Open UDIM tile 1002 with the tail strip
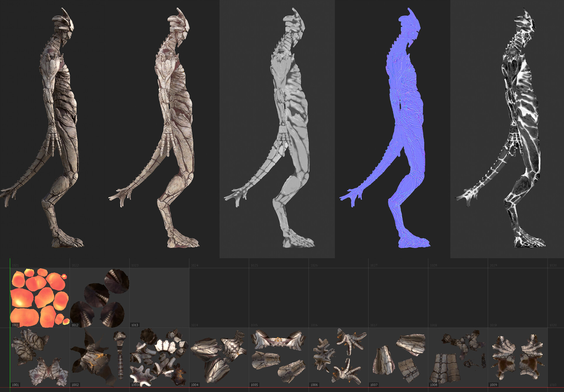This screenshot has height=392, width=564. pyautogui.click(x=100, y=357)
